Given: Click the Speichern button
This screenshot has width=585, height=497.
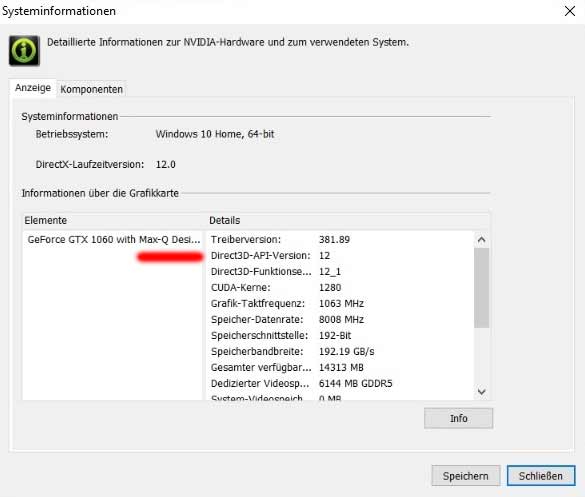Looking at the screenshot, I should click(x=466, y=476).
